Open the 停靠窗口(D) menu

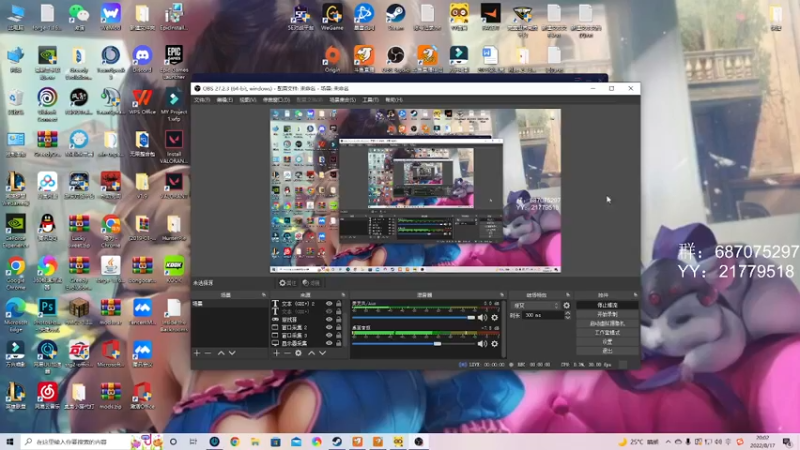[x=276, y=100]
